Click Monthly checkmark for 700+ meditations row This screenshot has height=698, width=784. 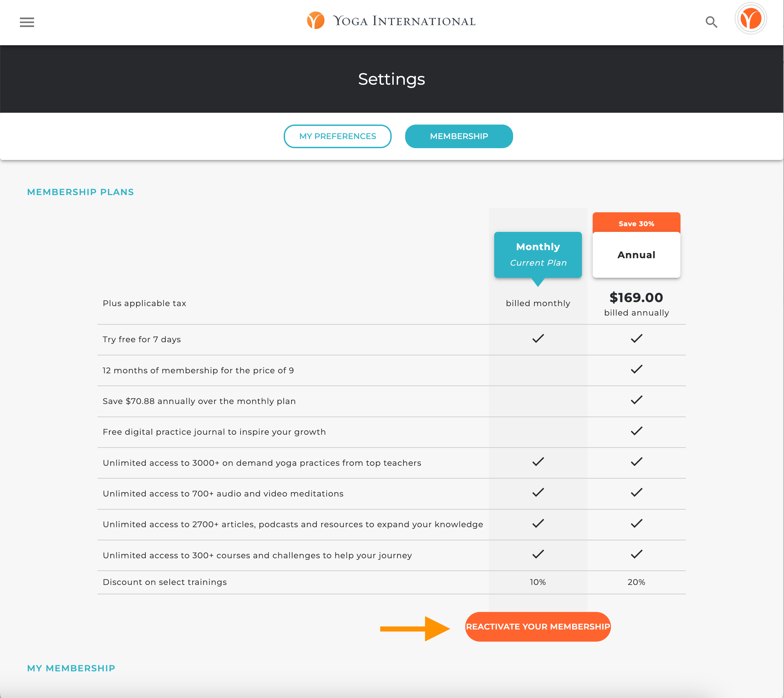(x=538, y=492)
